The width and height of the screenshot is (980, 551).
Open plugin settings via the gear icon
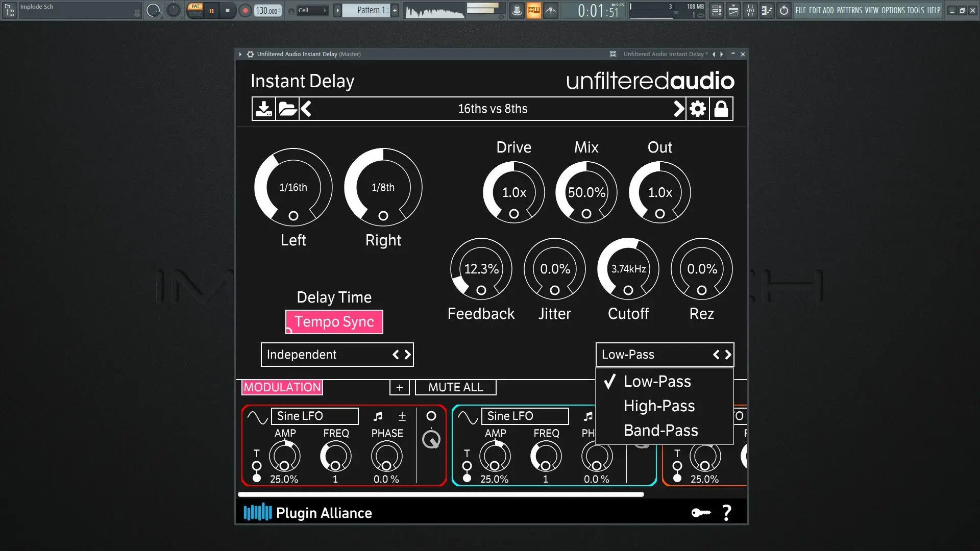coord(698,108)
